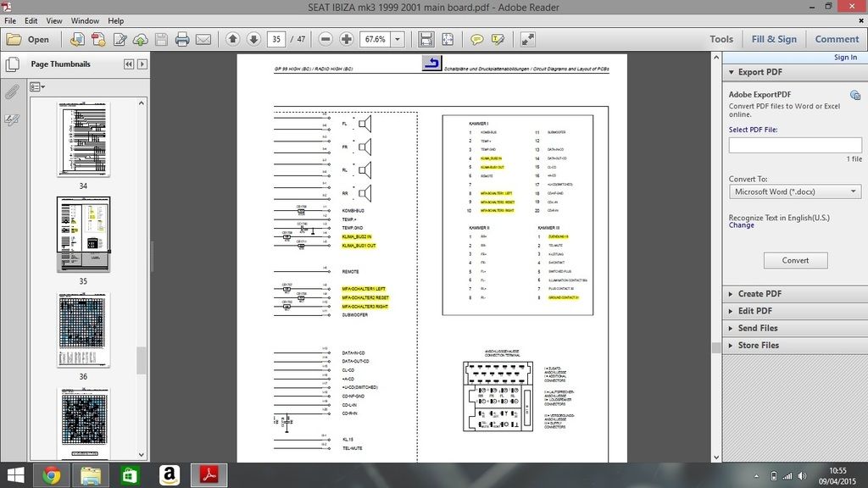
Task: Click the Email envelope icon
Action: tap(203, 39)
